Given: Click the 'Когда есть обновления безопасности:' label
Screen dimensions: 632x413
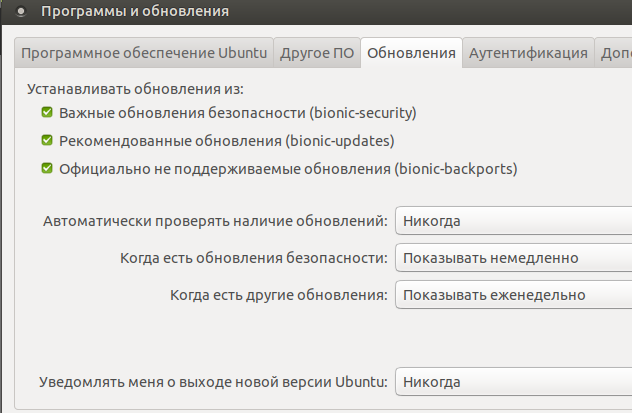Looking at the screenshot, I should 253,258.
